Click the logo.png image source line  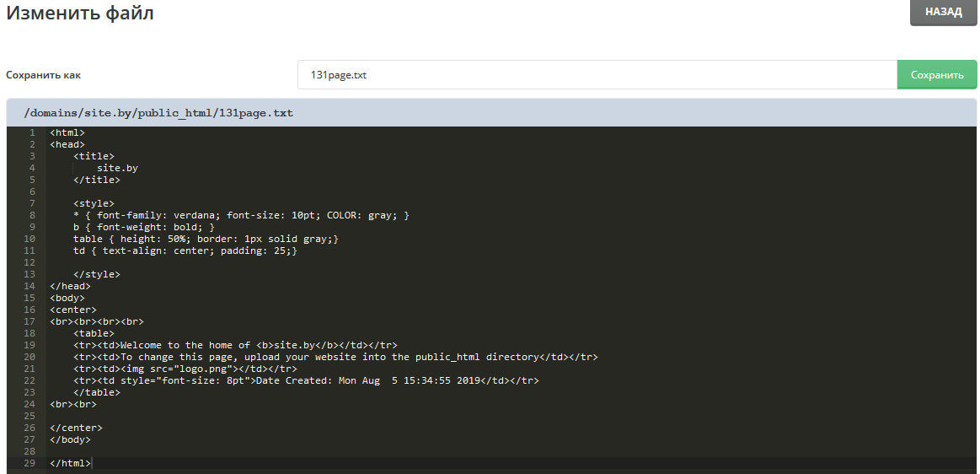pos(185,369)
